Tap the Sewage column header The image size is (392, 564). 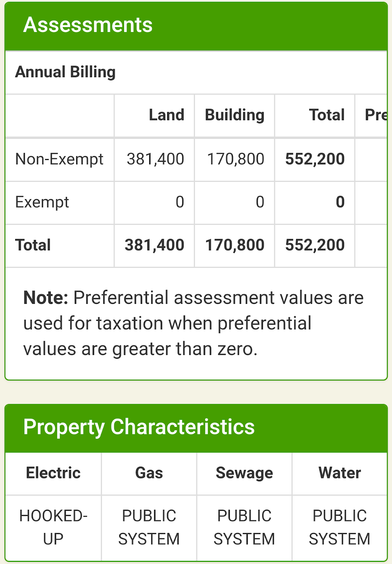point(244,473)
